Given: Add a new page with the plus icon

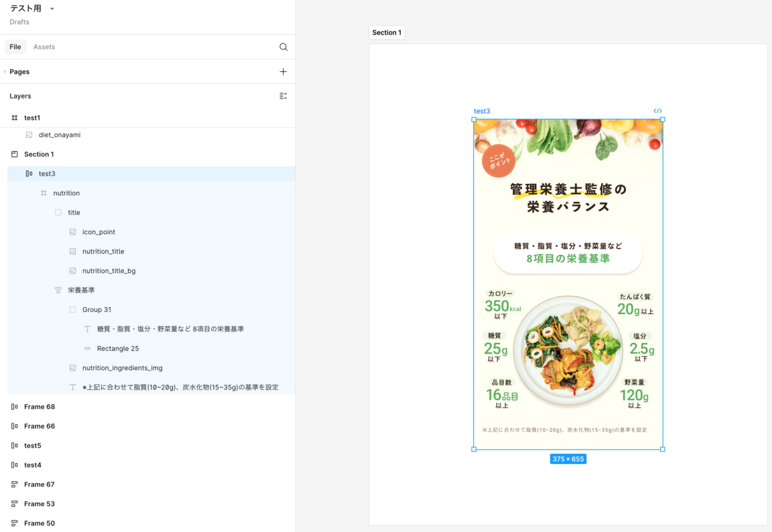Looking at the screenshot, I should 283,71.
